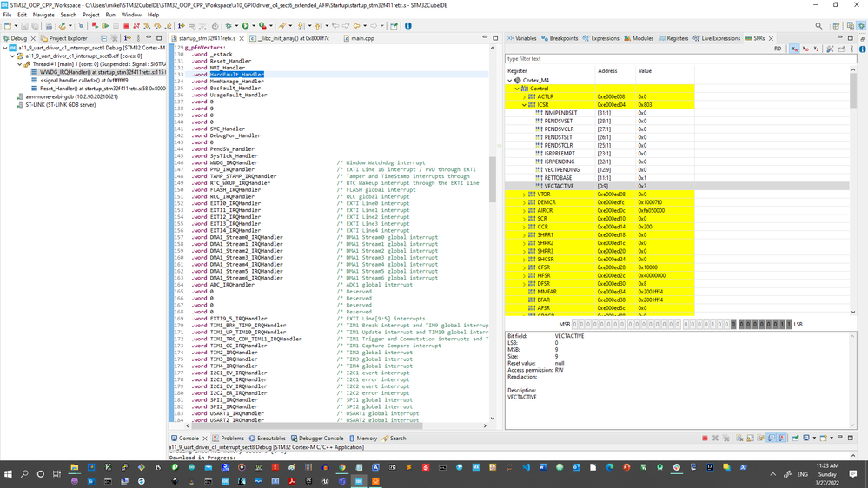Open the Navigate menu
The width and height of the screenshot is (868, 488).
[43, 15]
